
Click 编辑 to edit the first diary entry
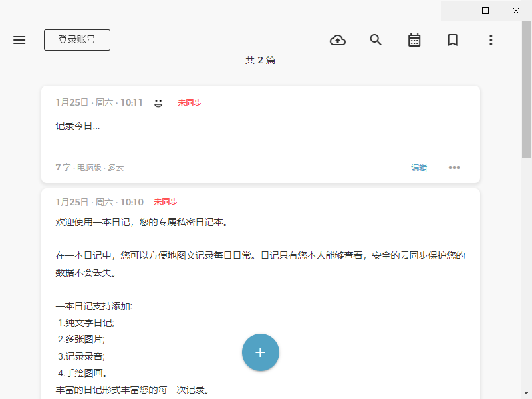[x=419, y=168]
